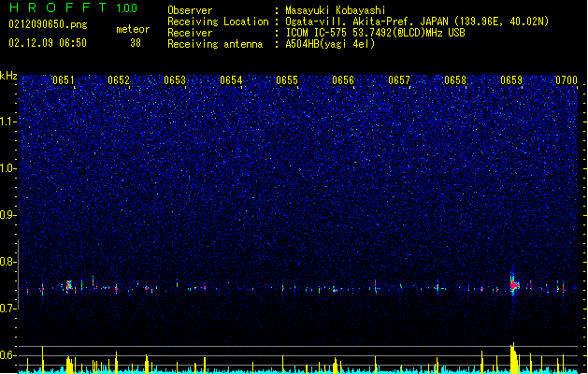Click the 0654 time marker

click(x=231, y=80)
